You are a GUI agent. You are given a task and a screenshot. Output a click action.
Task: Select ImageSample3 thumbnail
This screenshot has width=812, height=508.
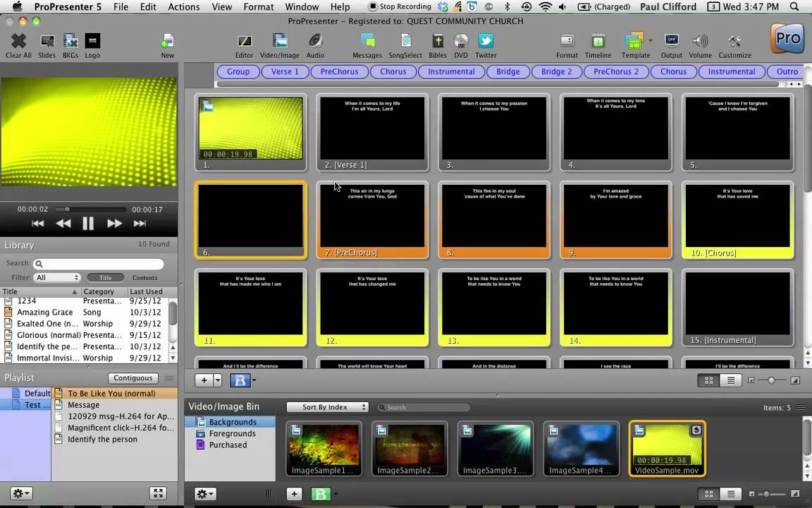pos(496,449)
